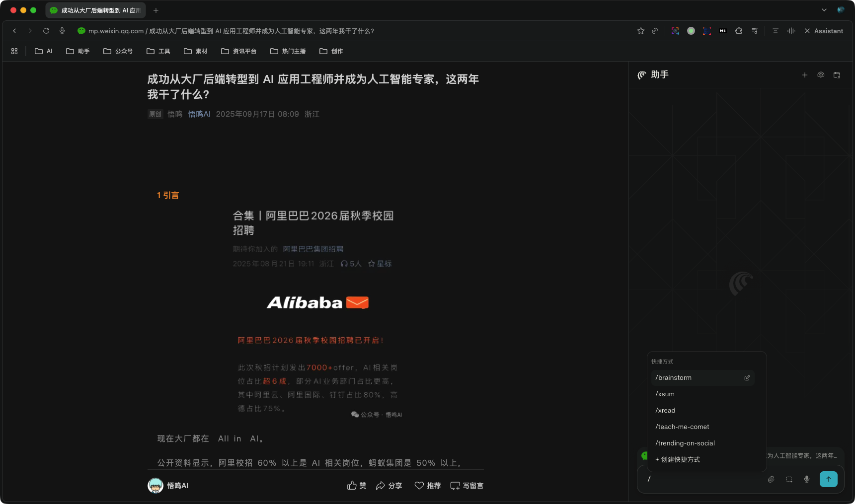This screenshot has height=504, width=855.
Task: Open the 工具 bookmarks folder
Action: (x=158, y=51)
